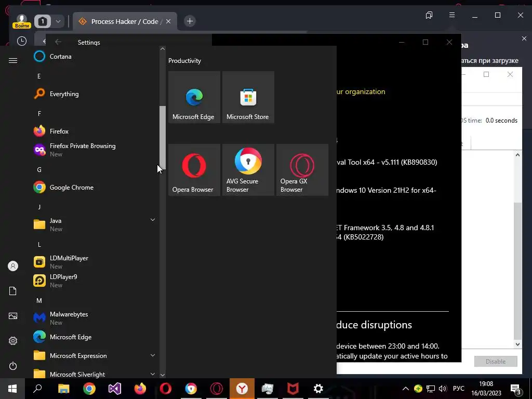Show hidden system tray icons

[x=405, y=389]
